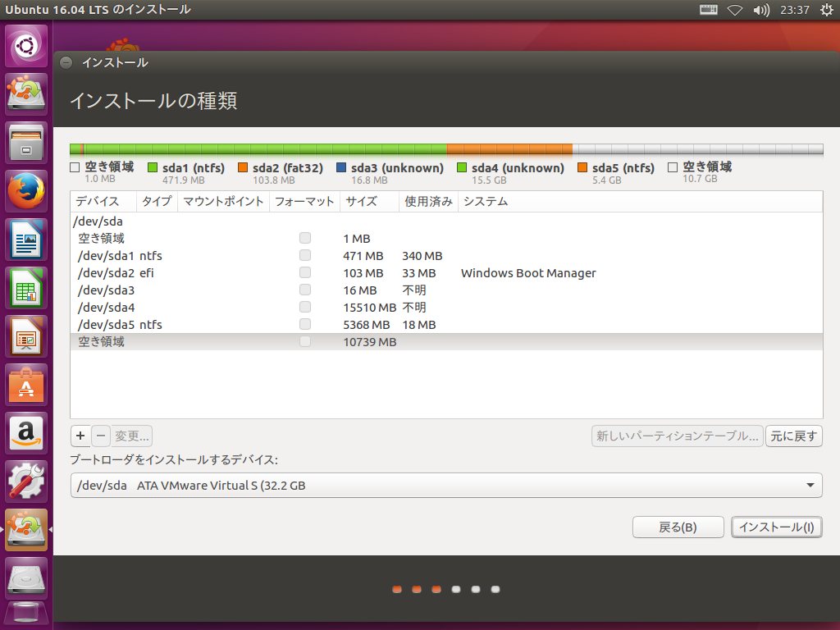
Task: Go back with 戻る(B) button
Action: point(678,527)
